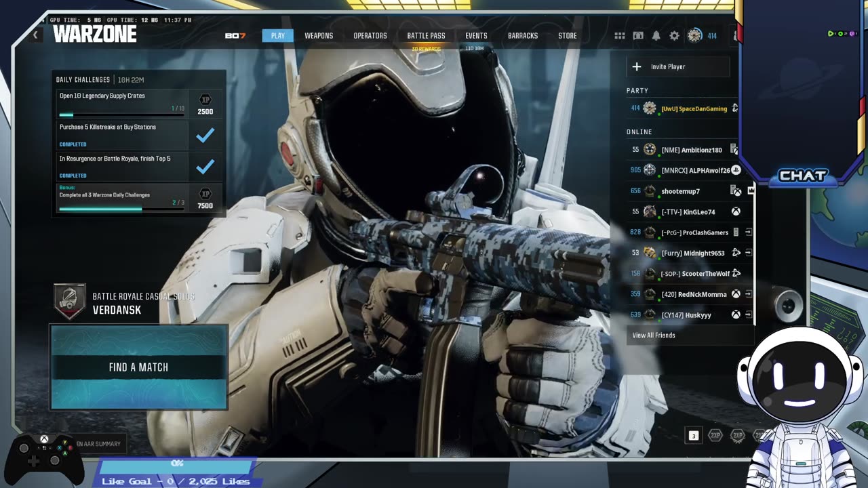Go back with the top-left arrow
The width and height of the screenshot is (868, 488).
coord(35,35)
